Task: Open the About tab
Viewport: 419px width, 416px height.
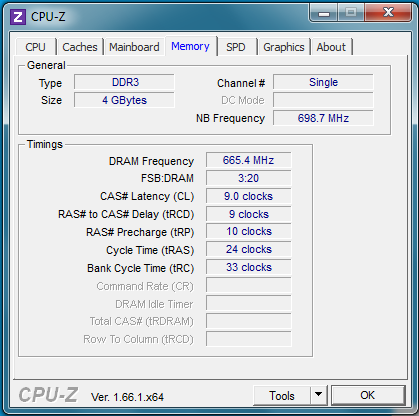Action: point(331,47)
